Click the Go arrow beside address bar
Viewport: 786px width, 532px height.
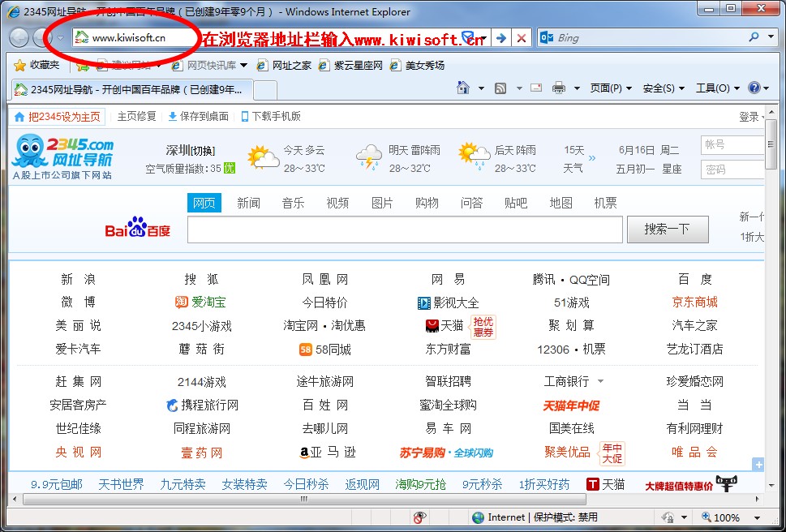click(500, 37)
